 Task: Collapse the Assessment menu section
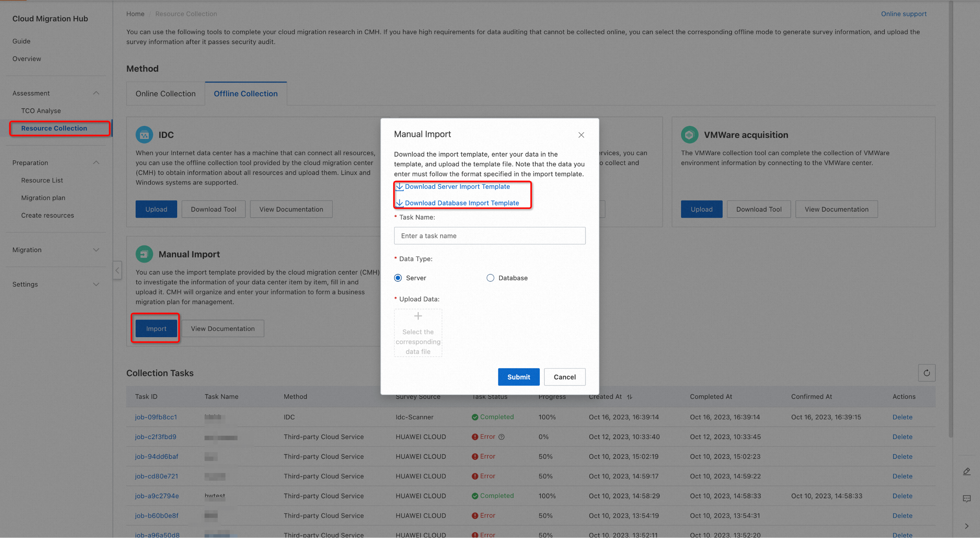coord(96,93)
